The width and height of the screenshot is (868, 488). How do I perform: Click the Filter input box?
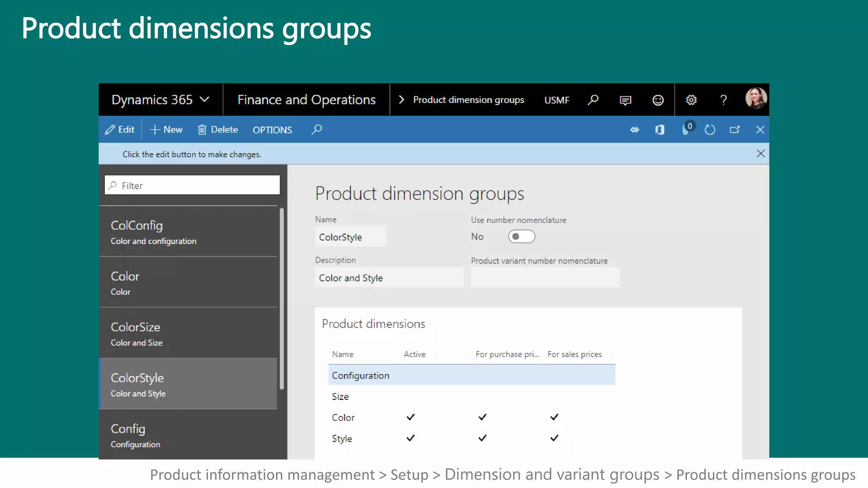point(192,185)
